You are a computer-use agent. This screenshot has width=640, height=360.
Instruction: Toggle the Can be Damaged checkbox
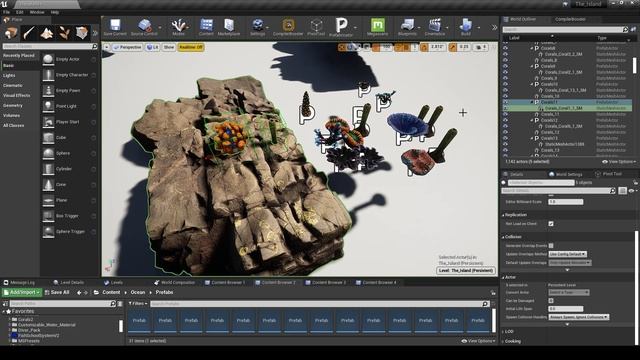pos(551,300)
